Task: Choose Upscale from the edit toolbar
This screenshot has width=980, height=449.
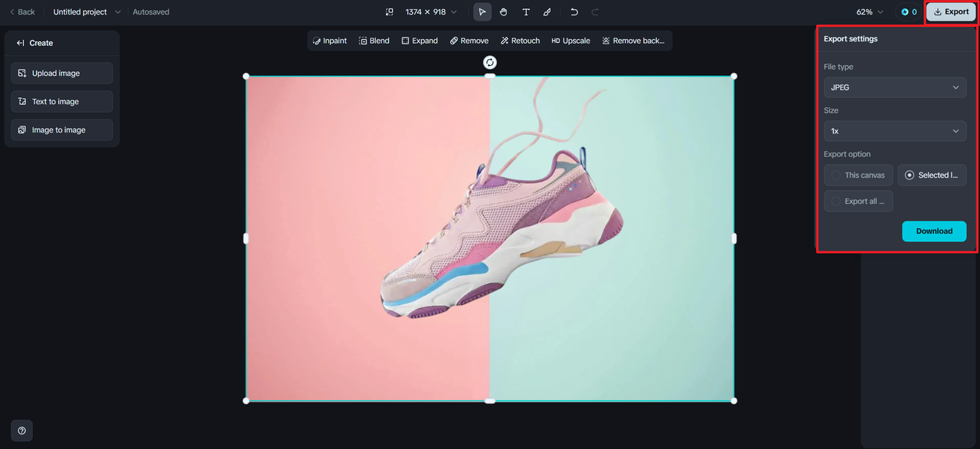Action: coord(570,41)
